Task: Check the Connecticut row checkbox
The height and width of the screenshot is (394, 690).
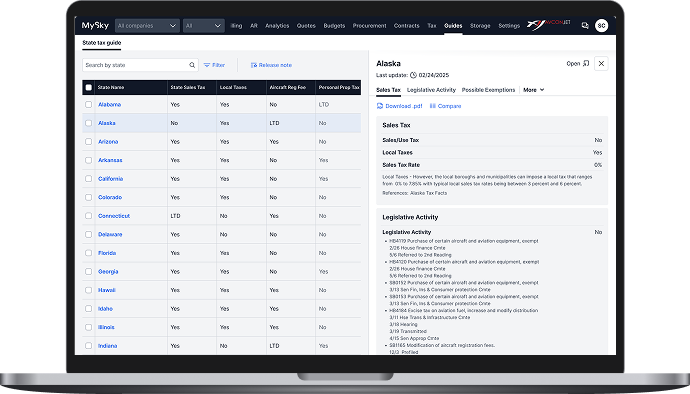Action: point(88,216)
